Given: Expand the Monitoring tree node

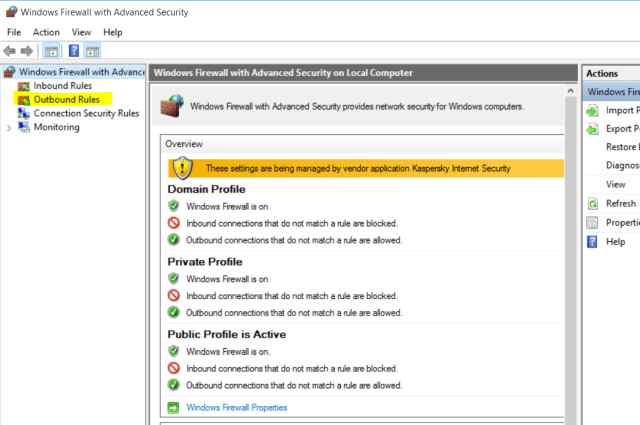Looking at the screenshot, I should click(x=9, y=128).
